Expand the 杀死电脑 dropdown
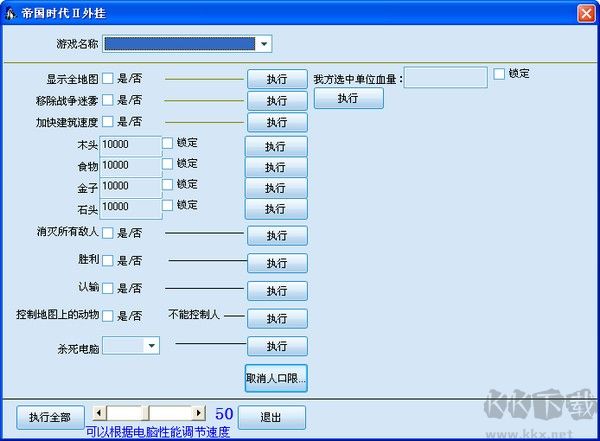Viewport: 600px width, 441px height. pyautogui.click(x=152, y=346)
